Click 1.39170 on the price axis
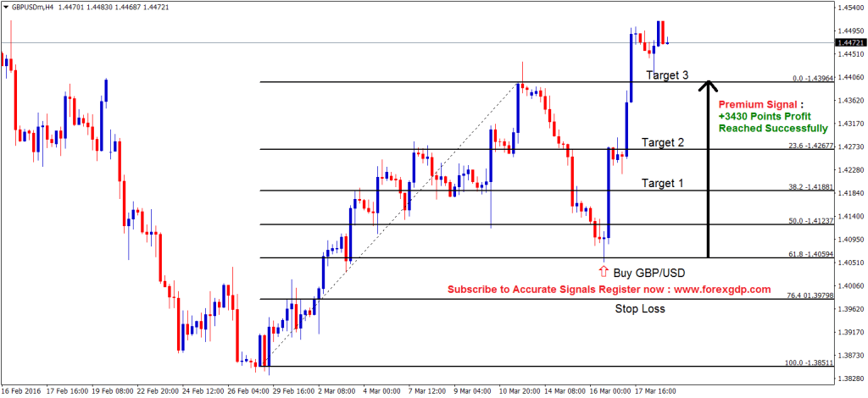 tap(851, 332)
